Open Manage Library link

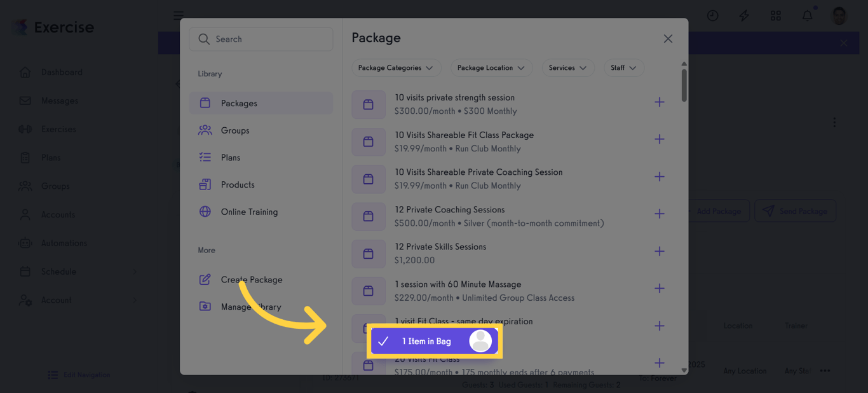tap(251, 307)
